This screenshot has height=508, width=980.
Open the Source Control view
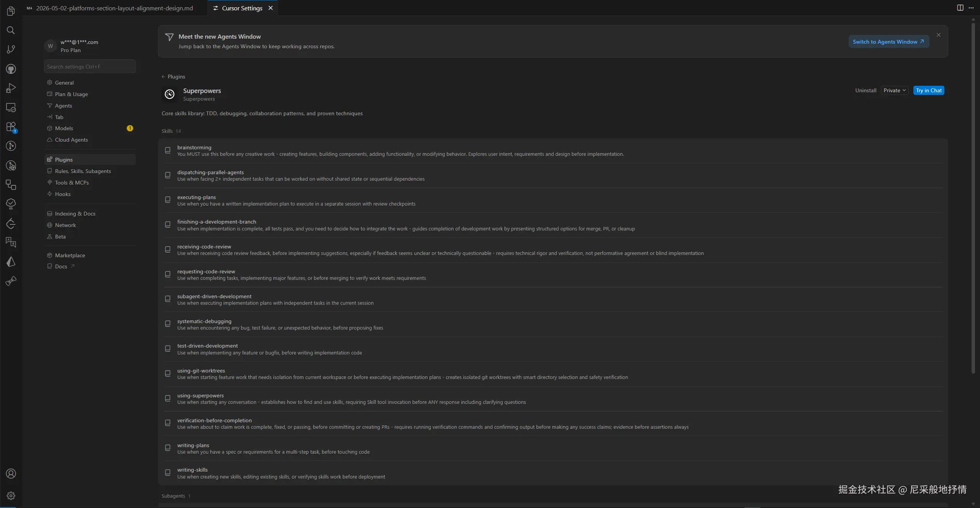[x=11, y=49]
